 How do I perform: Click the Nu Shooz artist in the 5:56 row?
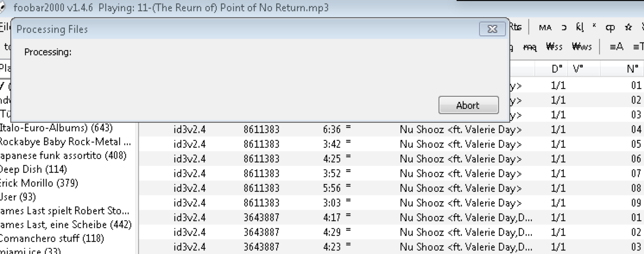(x=461, y=188)
